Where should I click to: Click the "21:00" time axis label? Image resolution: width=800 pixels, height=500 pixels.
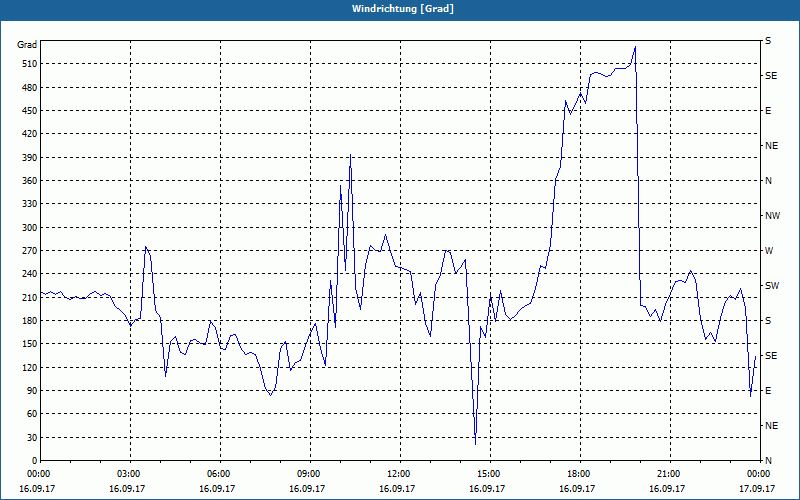[x=669, y=474]
